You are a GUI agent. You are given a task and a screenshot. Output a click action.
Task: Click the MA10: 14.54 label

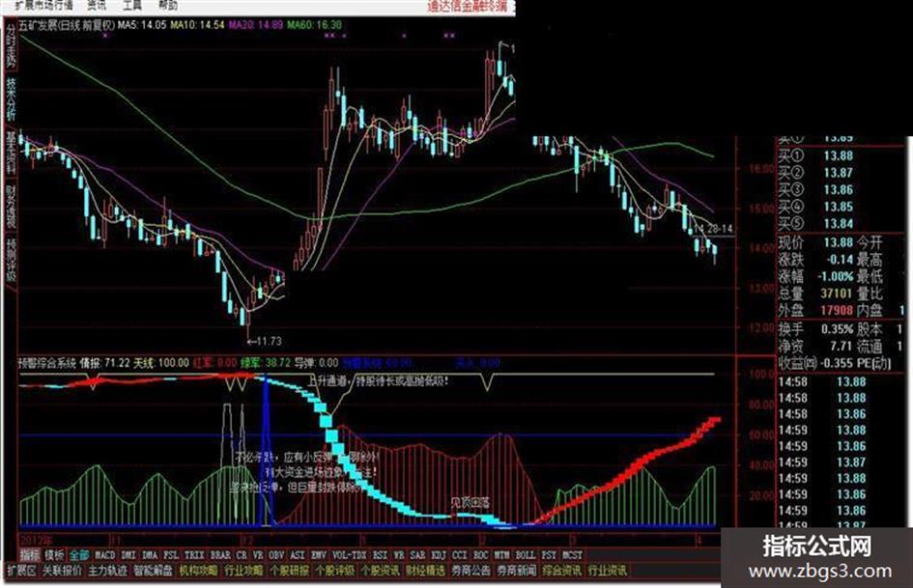click(197, 25)
